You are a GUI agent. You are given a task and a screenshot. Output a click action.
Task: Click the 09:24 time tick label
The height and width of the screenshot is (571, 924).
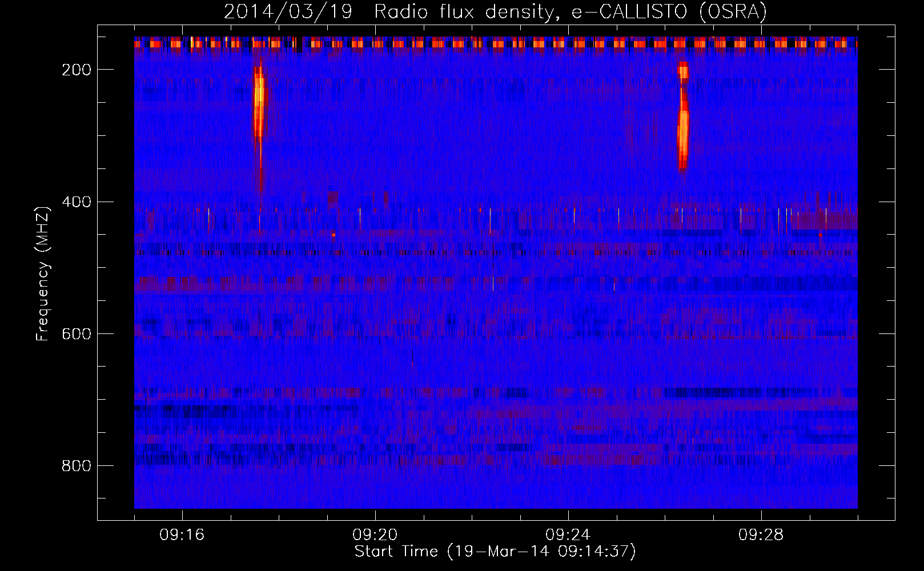click(568, 535)
